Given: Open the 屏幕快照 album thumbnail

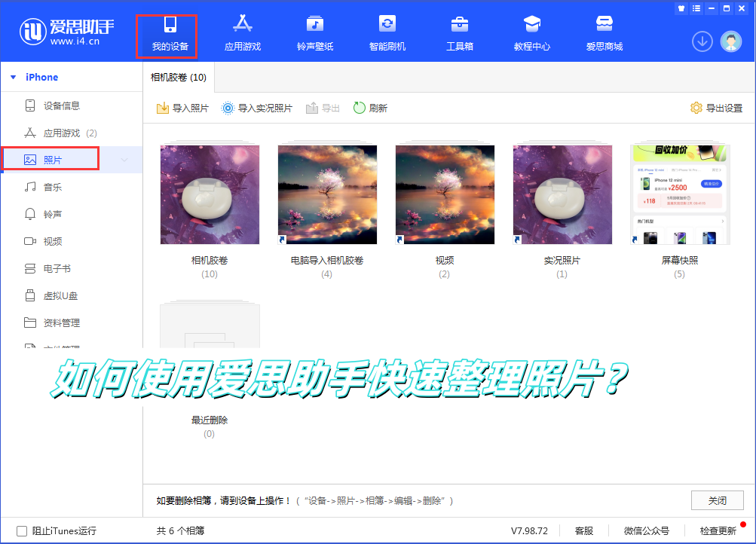Looking at the screenshot, I should coord(680,194).
